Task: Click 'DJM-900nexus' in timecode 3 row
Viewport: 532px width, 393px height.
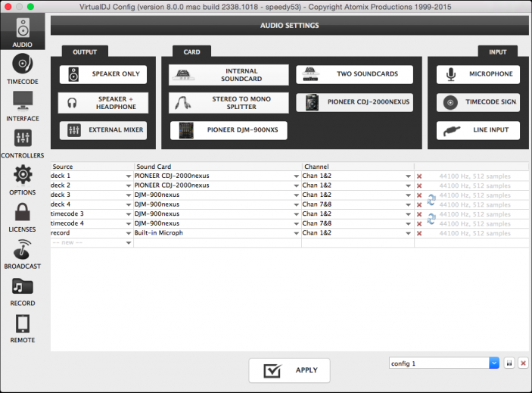Action: 157,214
